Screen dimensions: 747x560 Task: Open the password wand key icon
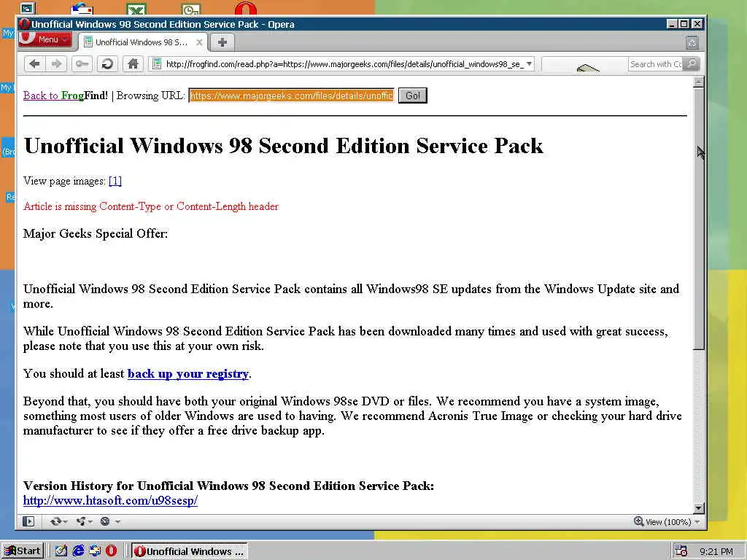pyautogui.click(x=82, y=63)
